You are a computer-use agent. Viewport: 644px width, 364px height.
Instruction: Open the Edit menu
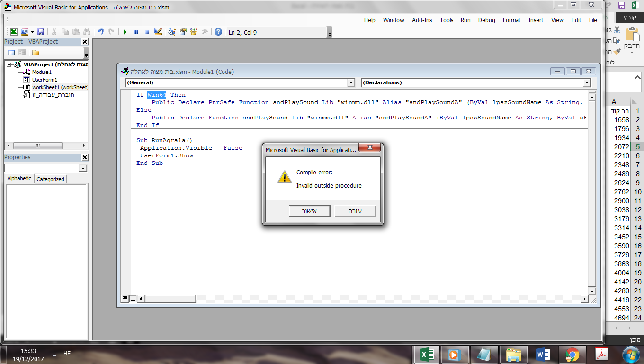[576, 20]
